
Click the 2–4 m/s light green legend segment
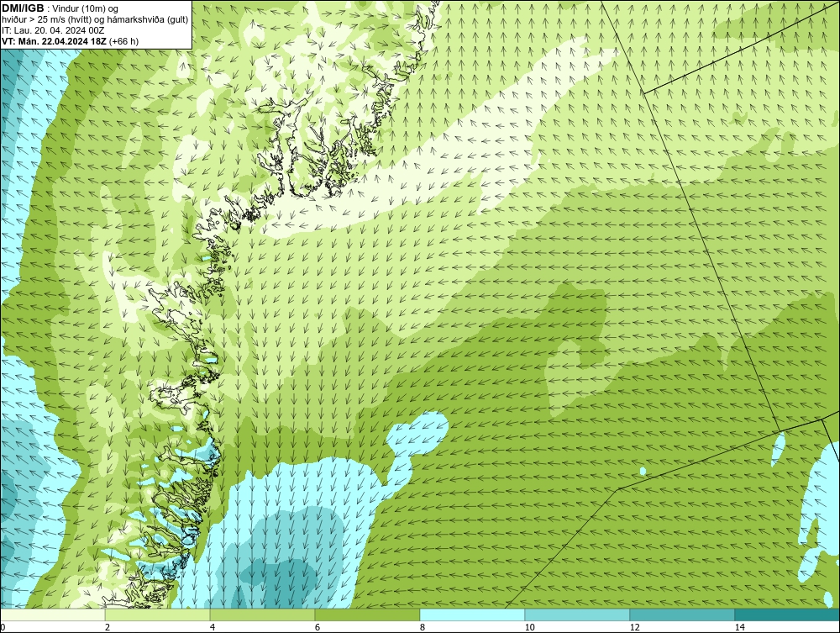coord(158,615)
